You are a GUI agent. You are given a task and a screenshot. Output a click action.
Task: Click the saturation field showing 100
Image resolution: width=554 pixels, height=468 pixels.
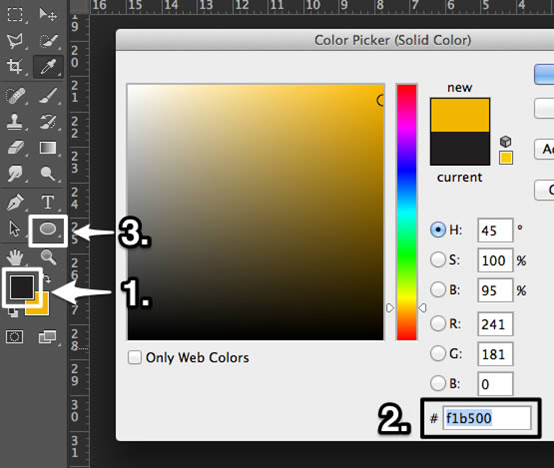495,260
